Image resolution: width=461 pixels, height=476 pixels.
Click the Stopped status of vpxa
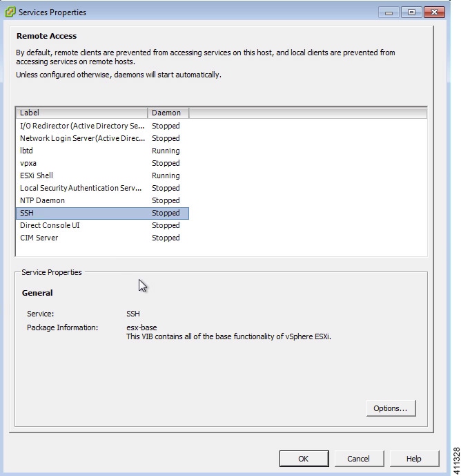[166, 163]
